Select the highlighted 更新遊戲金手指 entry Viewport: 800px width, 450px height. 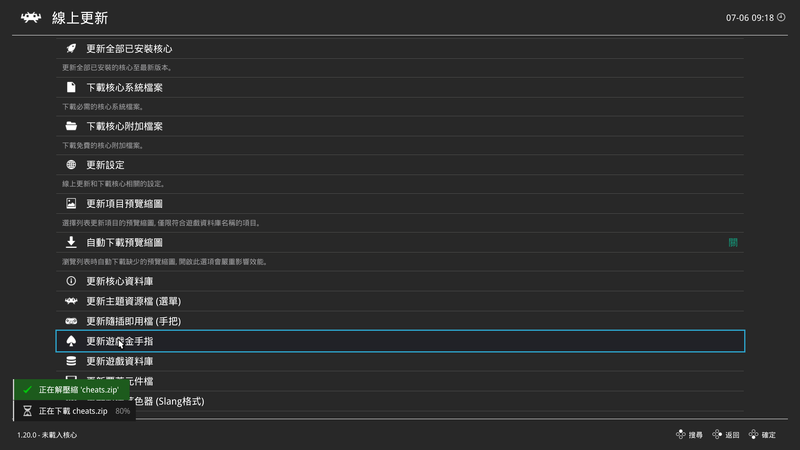point(400,341)
